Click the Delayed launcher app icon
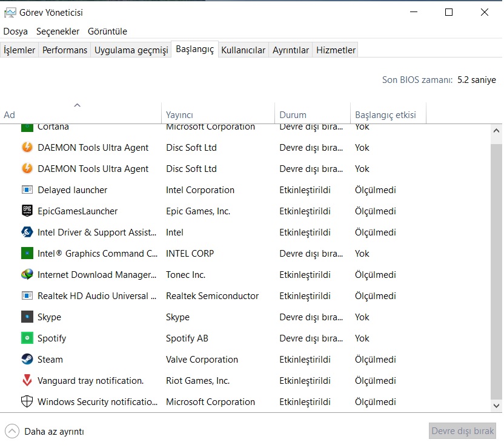Image resolution: width=504 pixels, height=448 pixels. (27, 190)
